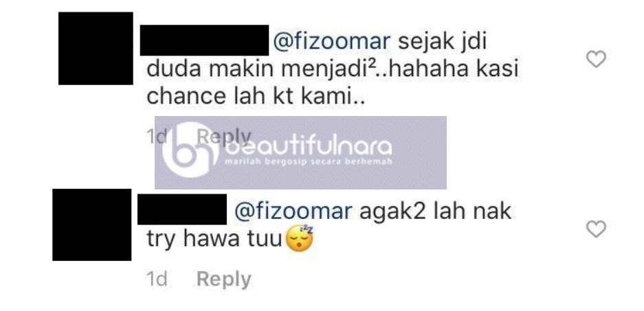The width and height of the screenshot is (644, 311).
Task: Select the 'chance lah kt kami..' text line
Action: click(x=256, y=97)
